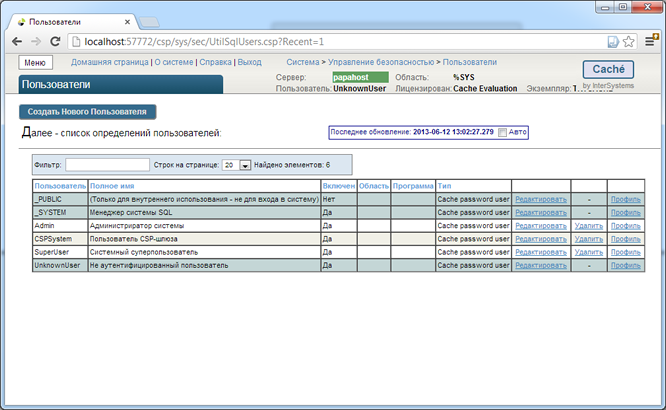
Task: Open Профиль for UnknownUser
Action: pos(626,265)
